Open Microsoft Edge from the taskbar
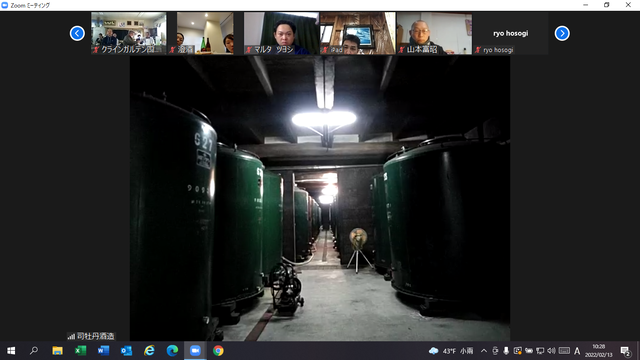Screen dimensions: 640x360 coord(172,351)
